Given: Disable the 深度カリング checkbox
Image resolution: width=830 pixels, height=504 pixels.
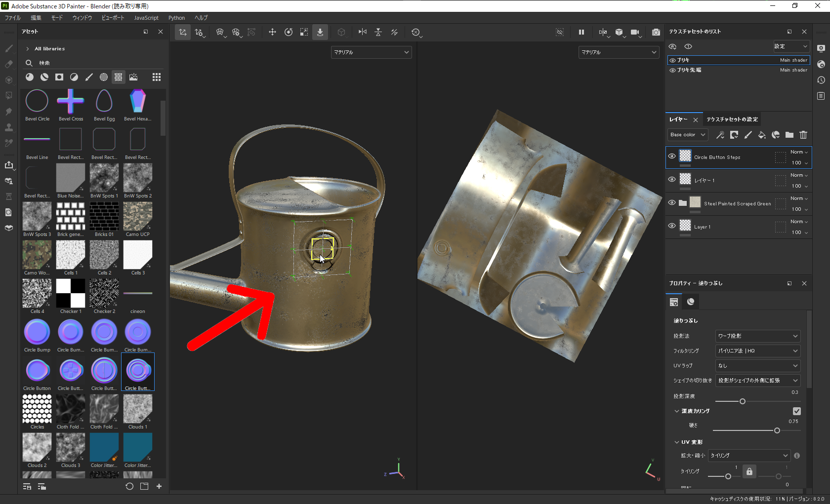Looking at the screenshot, I should [796, 411].
